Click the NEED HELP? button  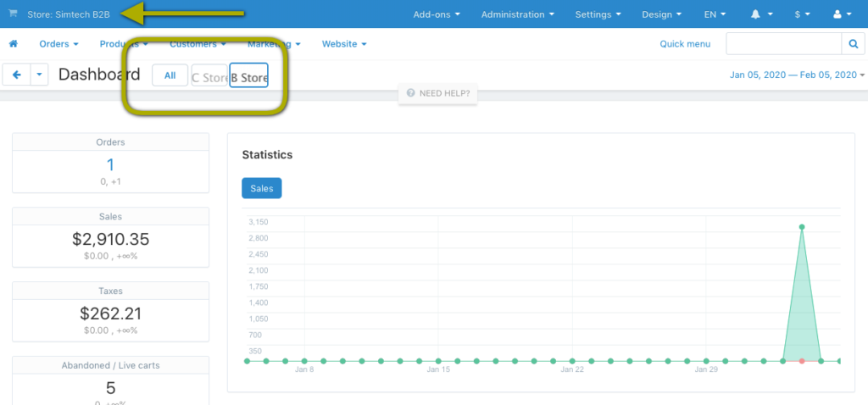438,93
